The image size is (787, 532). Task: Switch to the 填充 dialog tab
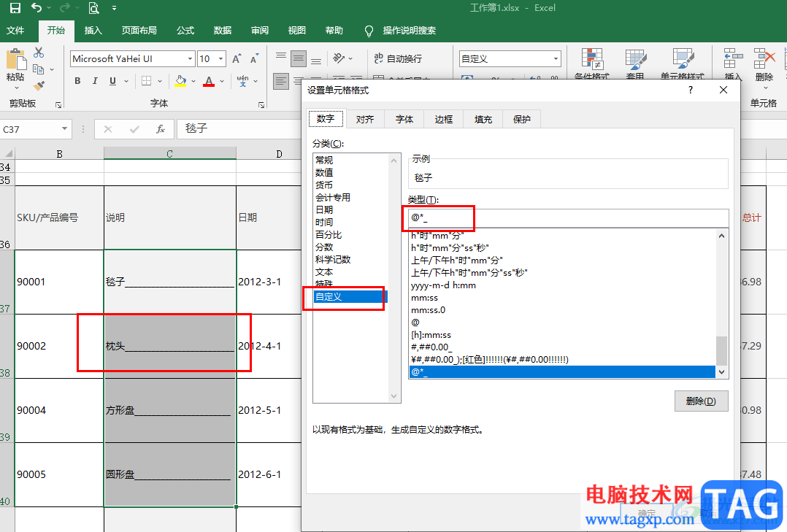point(483,120)
